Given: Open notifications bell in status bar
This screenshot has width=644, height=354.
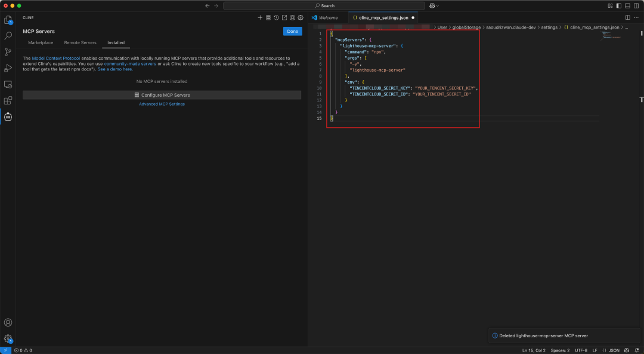Looking at the screenshot, I should click(x=637, y=350).
